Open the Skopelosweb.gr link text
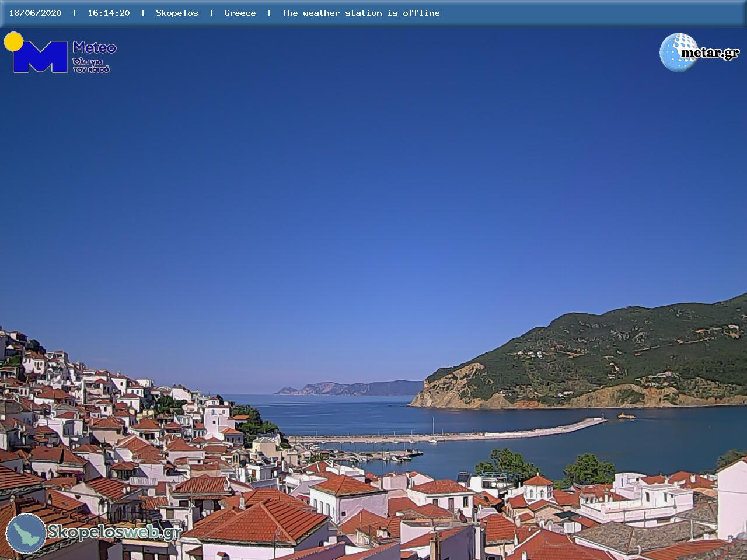Image resolution: width=747 pixels, height=560 pixels. point(115,531)
